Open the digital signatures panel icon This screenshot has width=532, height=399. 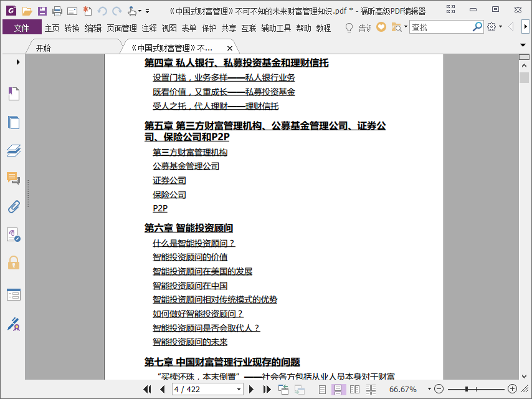pos(14,234)
